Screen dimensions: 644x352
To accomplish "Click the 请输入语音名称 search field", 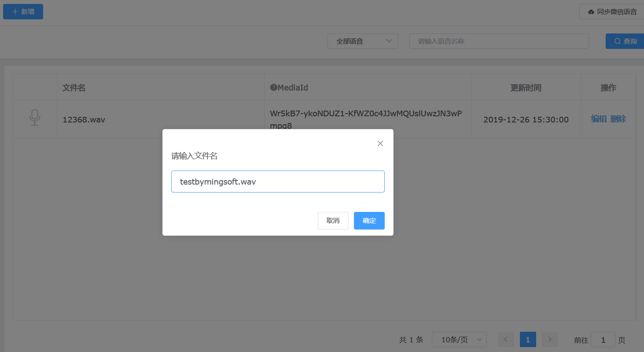I will (499, 41).
